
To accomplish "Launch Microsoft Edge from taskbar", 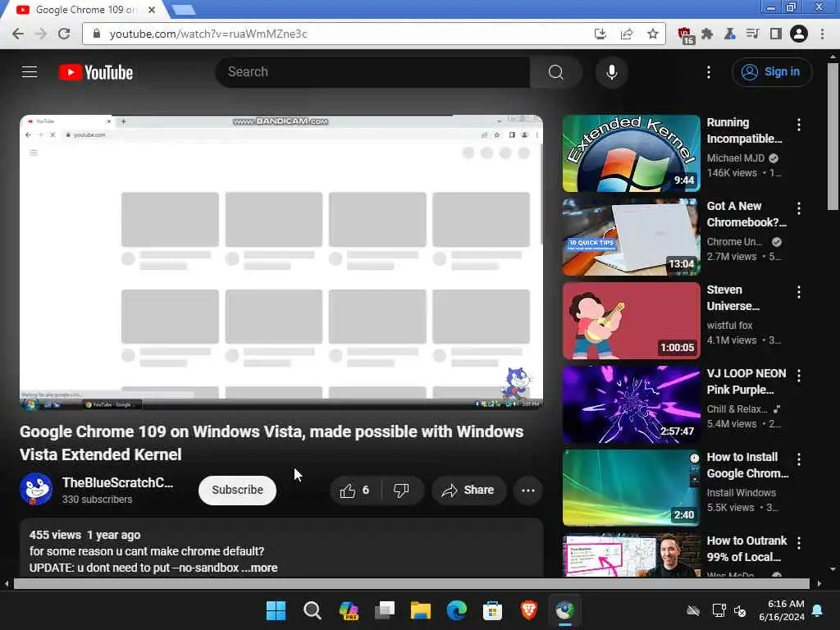I will tap(456, 610).
